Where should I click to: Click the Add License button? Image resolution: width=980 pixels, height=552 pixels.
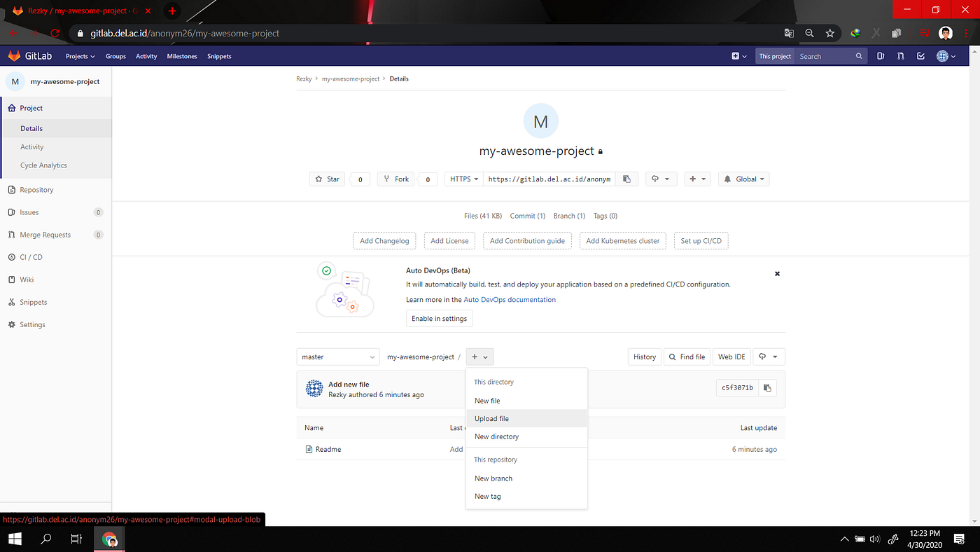(449, 241)
